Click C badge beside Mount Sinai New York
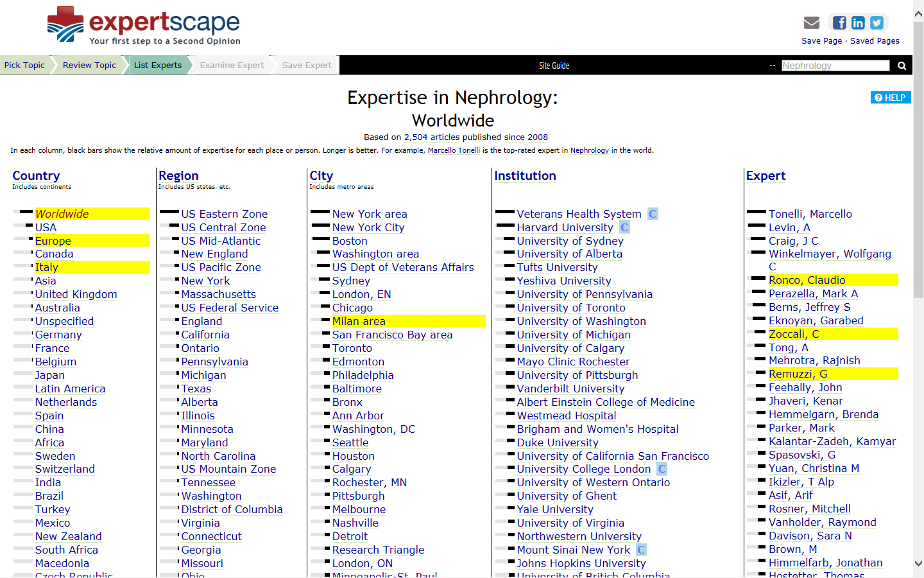924x578 pixels. click(x=641, y=550)
